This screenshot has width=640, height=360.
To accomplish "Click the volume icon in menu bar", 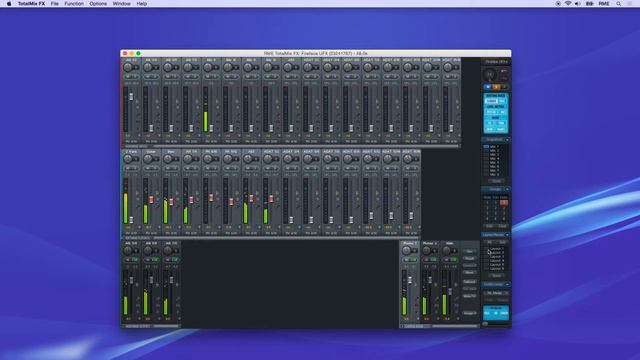I will (578, 4).
